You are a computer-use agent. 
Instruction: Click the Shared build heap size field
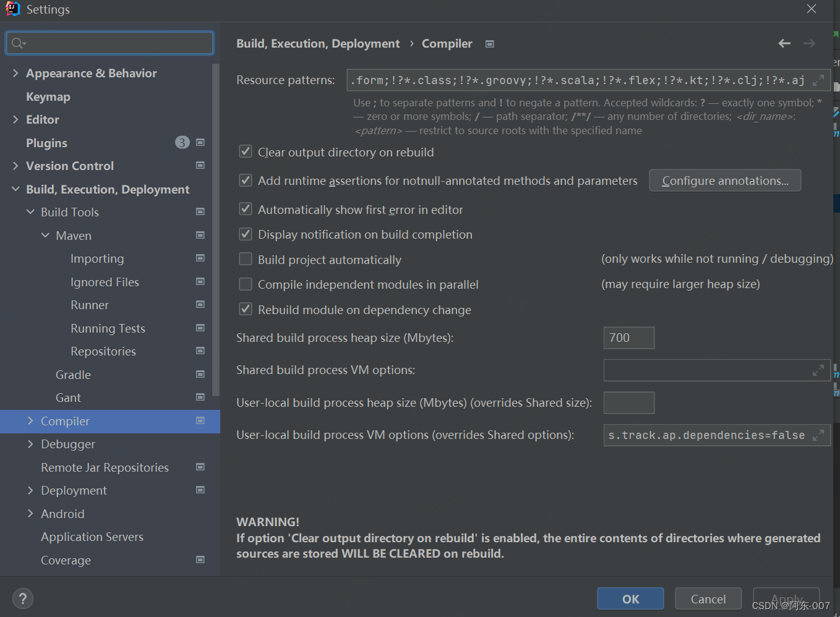(628, 338)
